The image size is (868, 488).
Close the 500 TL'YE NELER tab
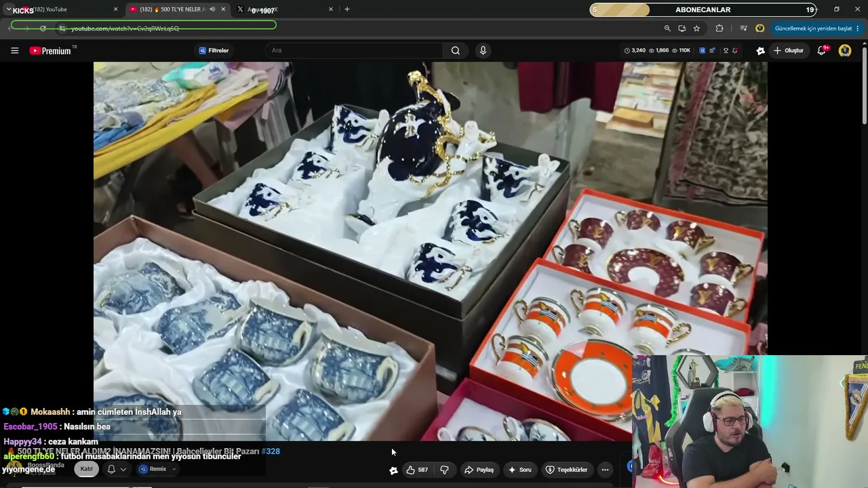point(223,9)
